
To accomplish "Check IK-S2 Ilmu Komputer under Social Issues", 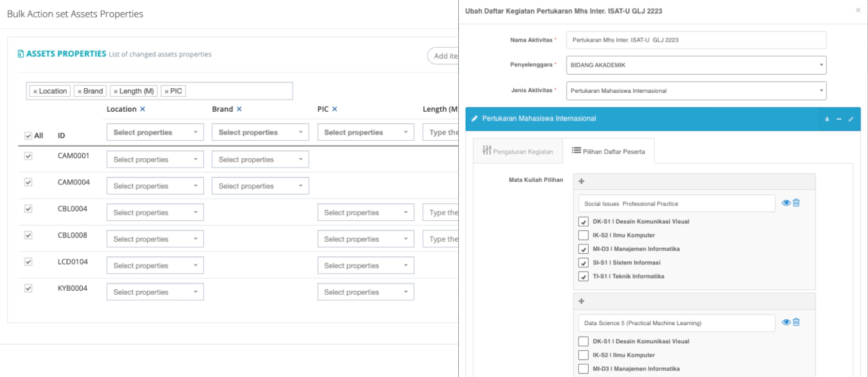I will coord(583,235).
